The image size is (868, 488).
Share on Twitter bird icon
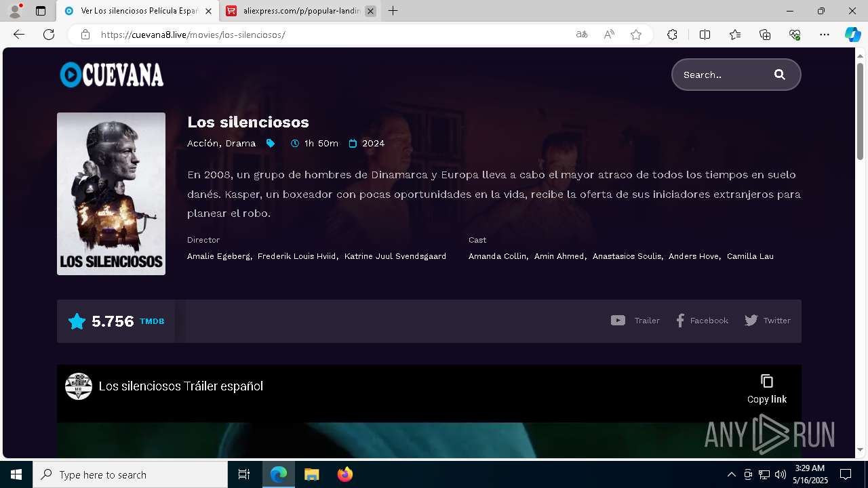pos(751,321)
